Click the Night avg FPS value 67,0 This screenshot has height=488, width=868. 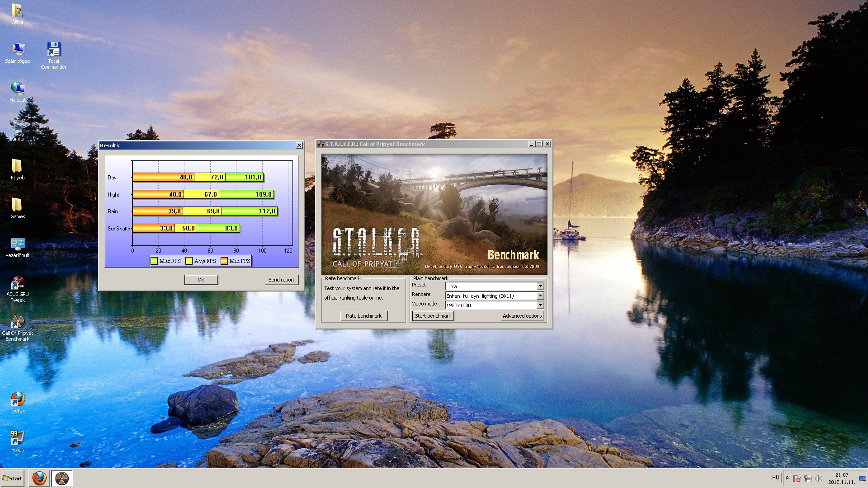[211, 194]
